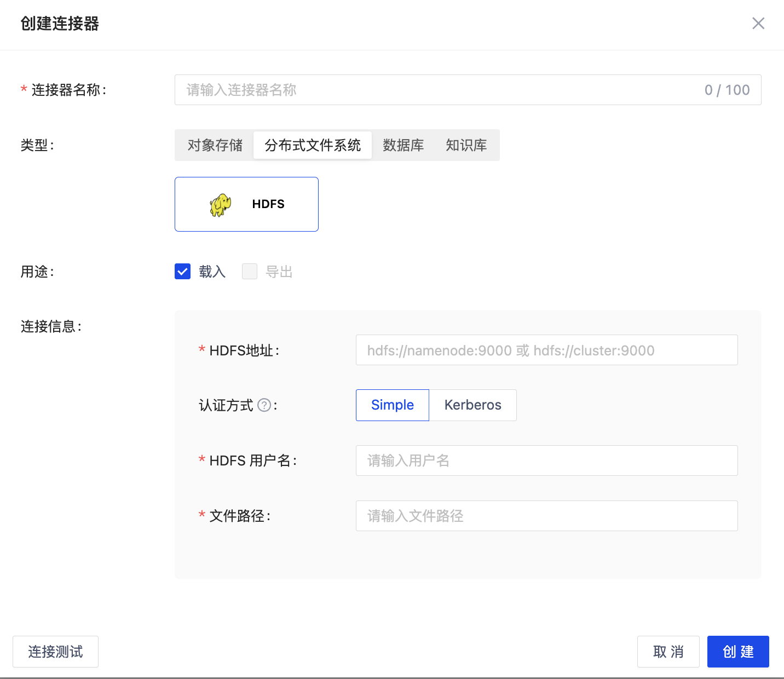The image size is (784, 679).
Task: Switch to the 数据库 tab
Action: 403,145
